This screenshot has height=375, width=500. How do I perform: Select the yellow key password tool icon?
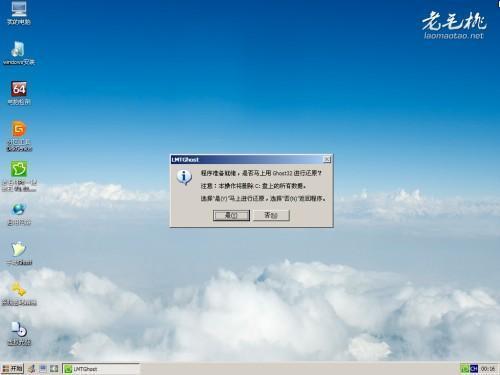click(x=19, y=294)
